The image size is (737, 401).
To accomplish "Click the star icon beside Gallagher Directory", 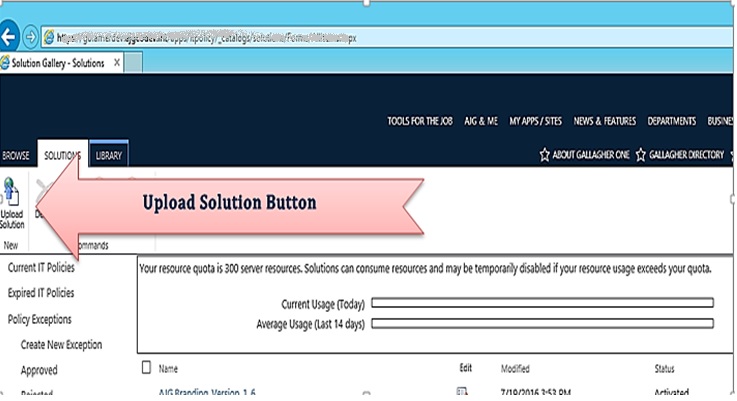I will click(640, 155).
